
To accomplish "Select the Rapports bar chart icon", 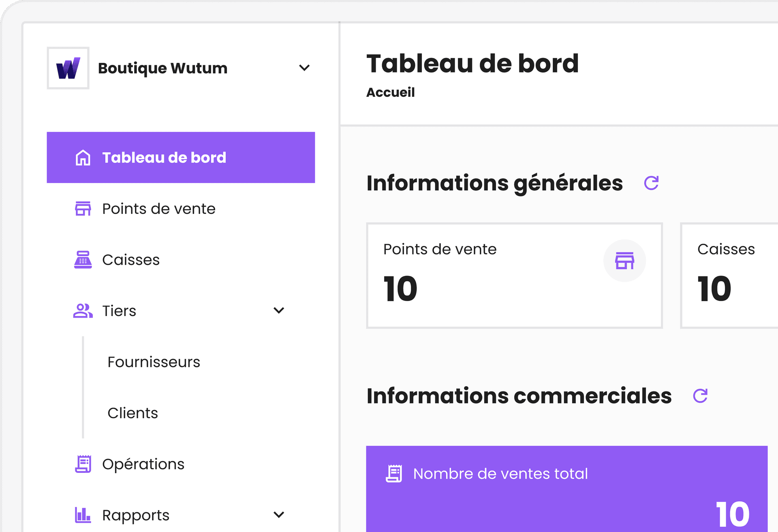I will [x=82, y=515].
